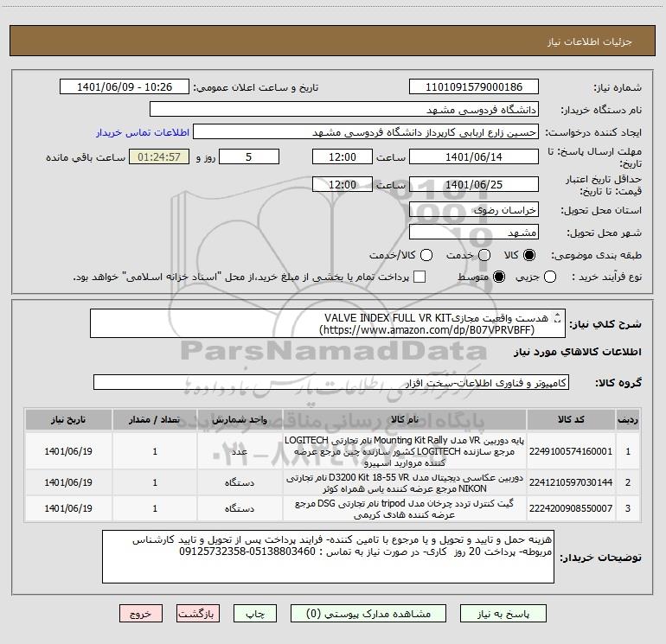Click the price validity date 1401/06/25
Viewport: 666px width, 644px height.
(x=474, y=184)
